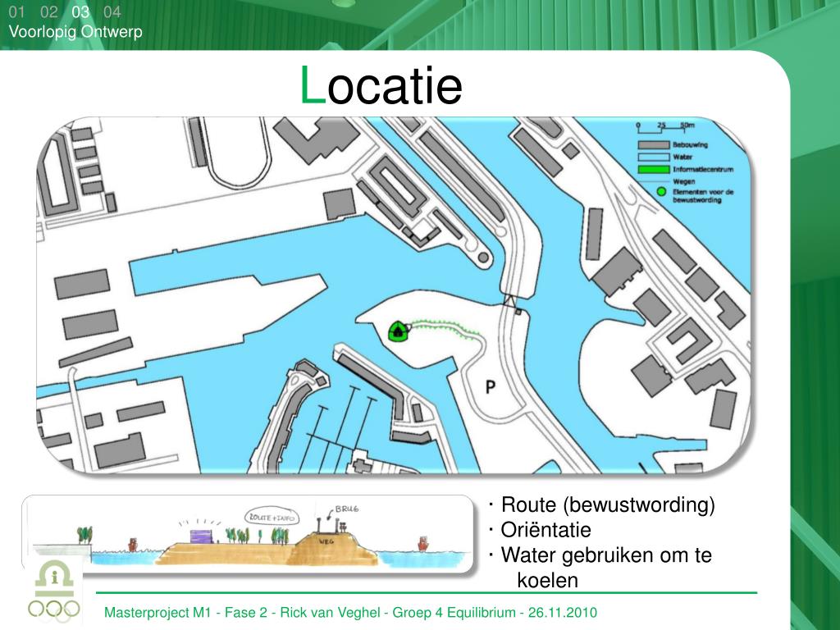Click the green 'Informatiecentrum' legend swatch
Image resolution: width=840 pixels, height=630 pixels.
coord(654,170)
